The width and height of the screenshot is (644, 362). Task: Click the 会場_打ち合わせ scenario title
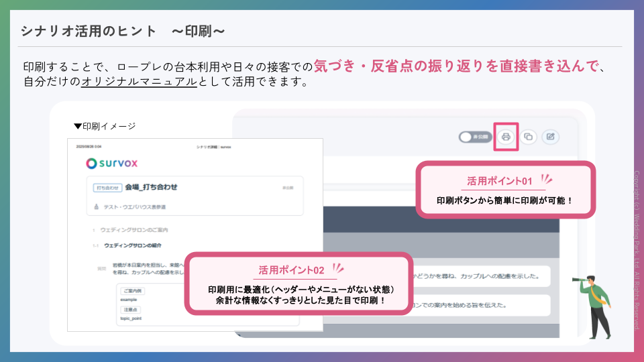(151, 187)
